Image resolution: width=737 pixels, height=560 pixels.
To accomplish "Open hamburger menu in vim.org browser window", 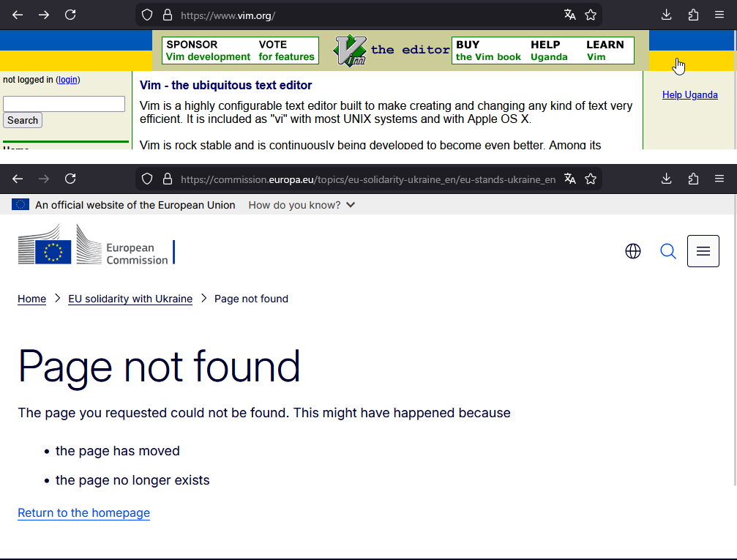I will pyautogui.click(x=719, y=15).
